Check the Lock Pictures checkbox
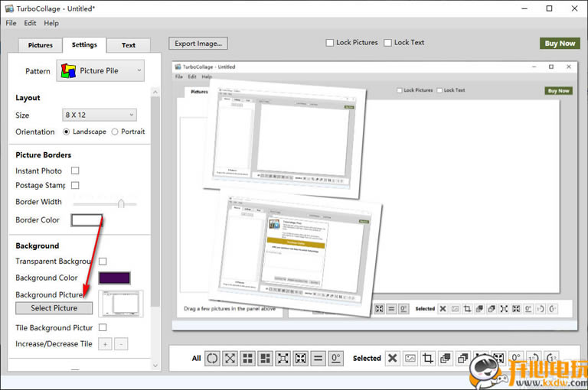Viewport: 588px width, 390px height. pyautogui.click(x=330, y=43)
